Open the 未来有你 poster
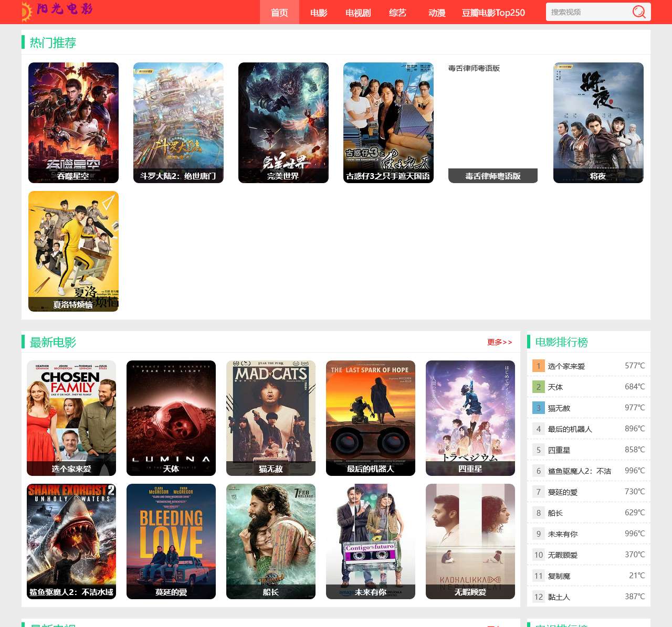 (371, 541)
